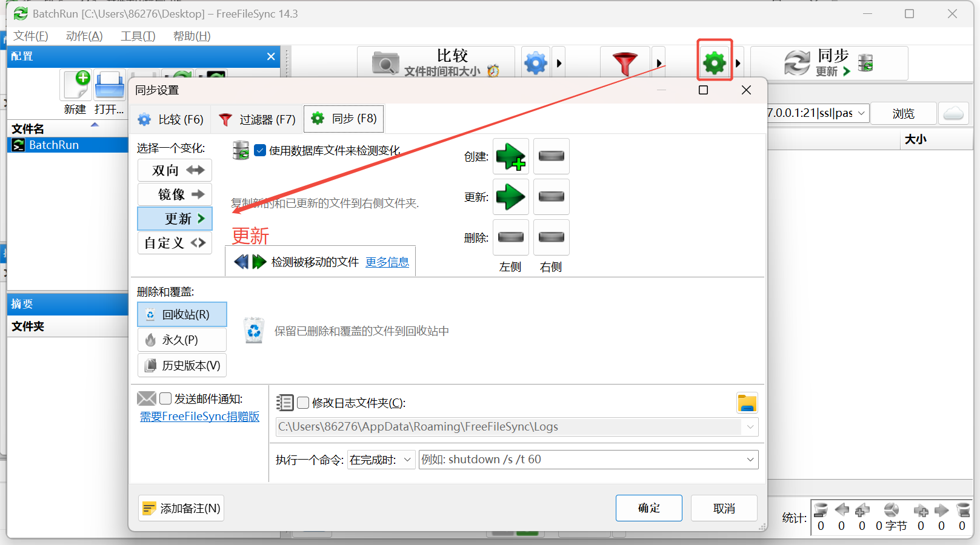Select the 自定义 sync variant
Viewport: 980px width, 545px height.
(x=175, y=243)
